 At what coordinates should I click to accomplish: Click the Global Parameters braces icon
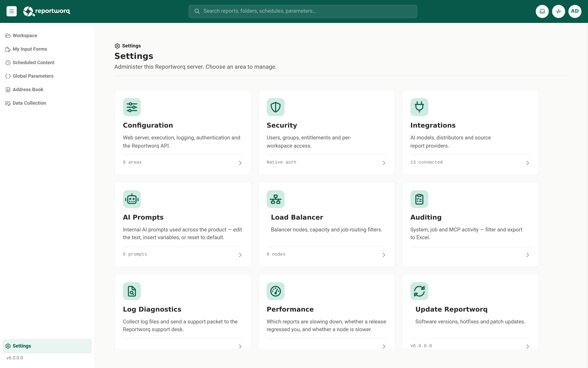click(8, 76)
